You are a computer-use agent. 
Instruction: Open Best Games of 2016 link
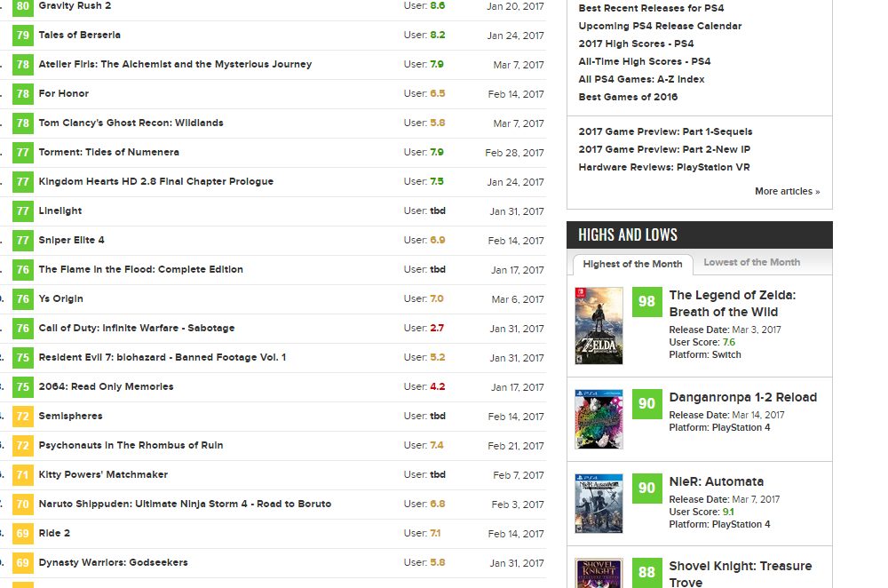pos(628,97)
